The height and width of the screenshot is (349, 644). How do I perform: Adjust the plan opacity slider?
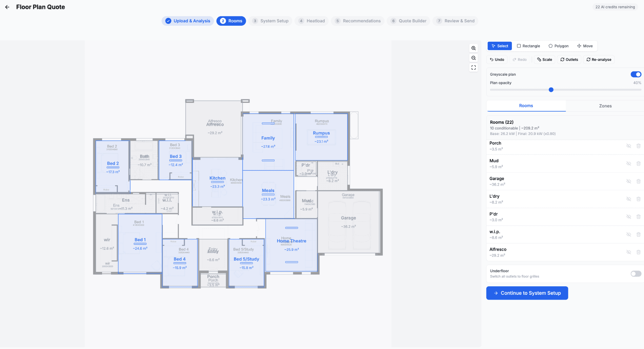551,90
